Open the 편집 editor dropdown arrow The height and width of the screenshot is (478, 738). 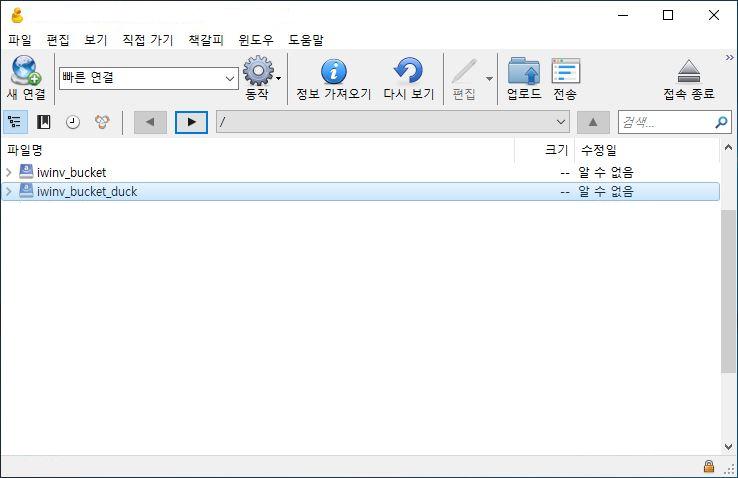coord(489,79)
